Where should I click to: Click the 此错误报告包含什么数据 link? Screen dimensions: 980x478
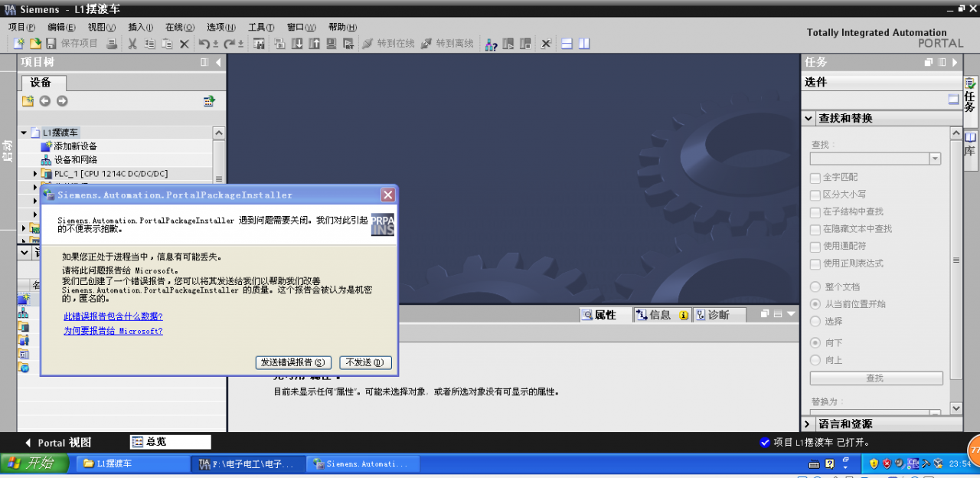pos(113,316)
